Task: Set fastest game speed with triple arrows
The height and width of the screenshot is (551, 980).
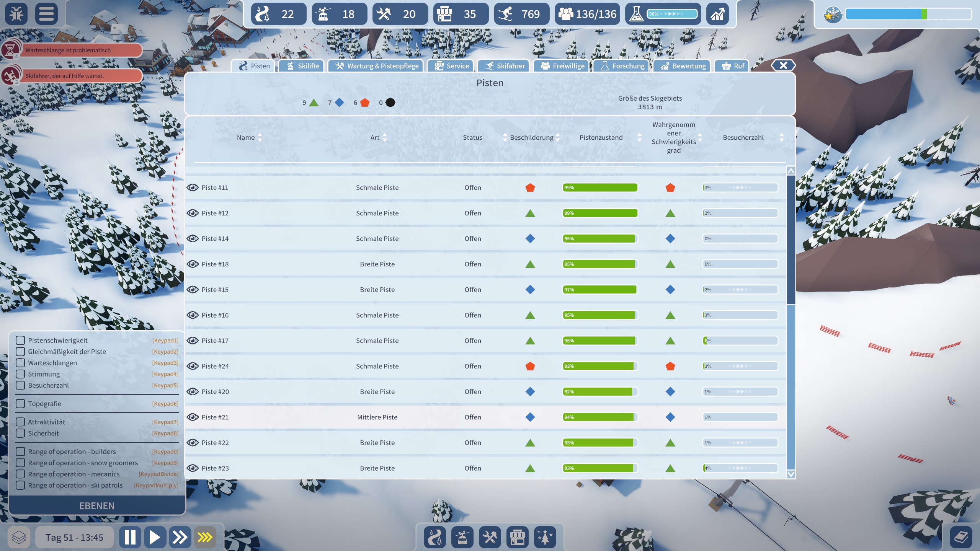Action: (205, 537)
